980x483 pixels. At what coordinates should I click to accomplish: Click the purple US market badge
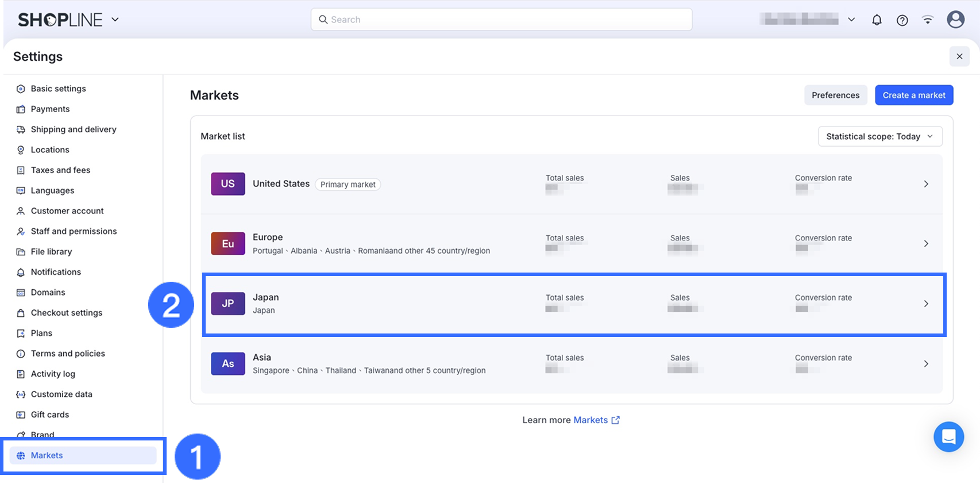228,184
